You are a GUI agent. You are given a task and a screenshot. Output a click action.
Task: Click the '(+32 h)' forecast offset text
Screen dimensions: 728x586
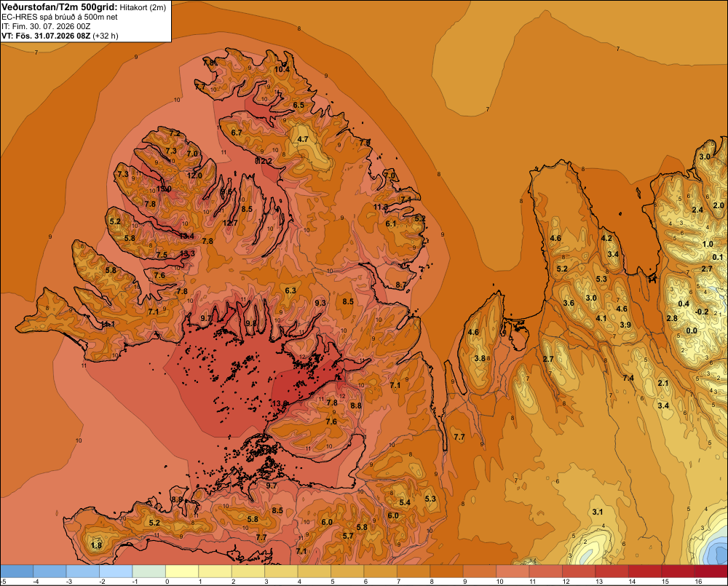106,36
